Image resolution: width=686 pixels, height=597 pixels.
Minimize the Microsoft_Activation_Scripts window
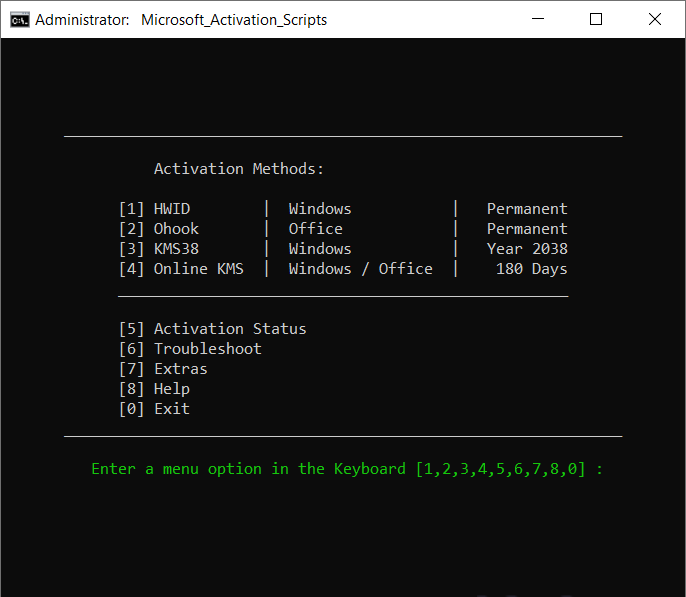[538, 19]
